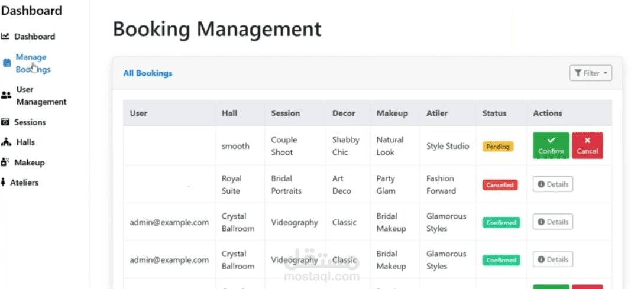Image resolution: width=644 pixels, height=289 pixels.
Task: Click the All Bookings heading link
Action: pos(148,73)
